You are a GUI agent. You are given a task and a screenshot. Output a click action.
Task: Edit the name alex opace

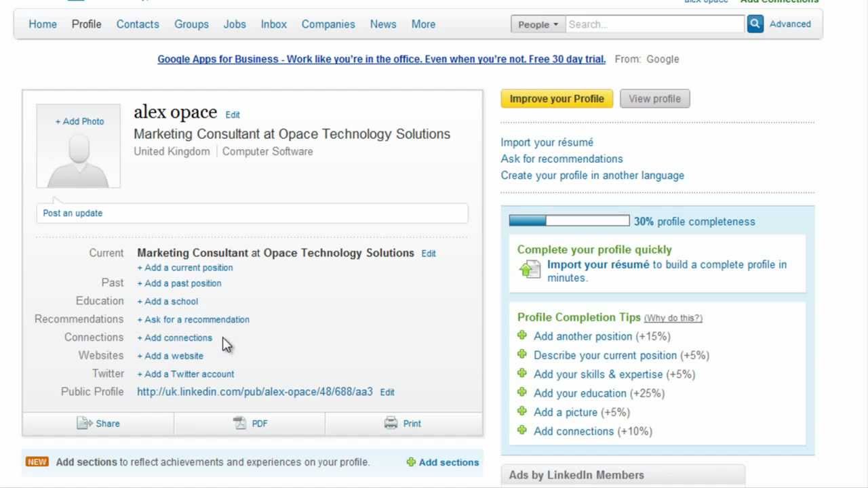(233, 115)
